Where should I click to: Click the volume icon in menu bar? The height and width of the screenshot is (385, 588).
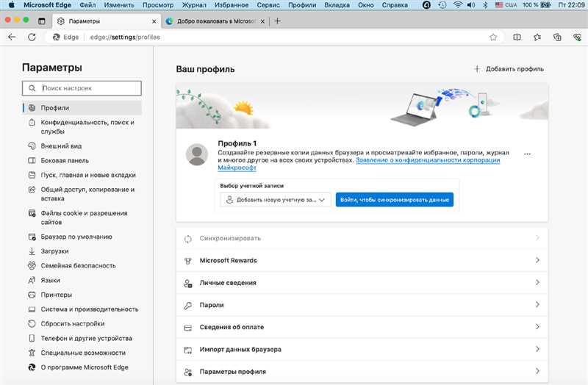pos(471,5)
